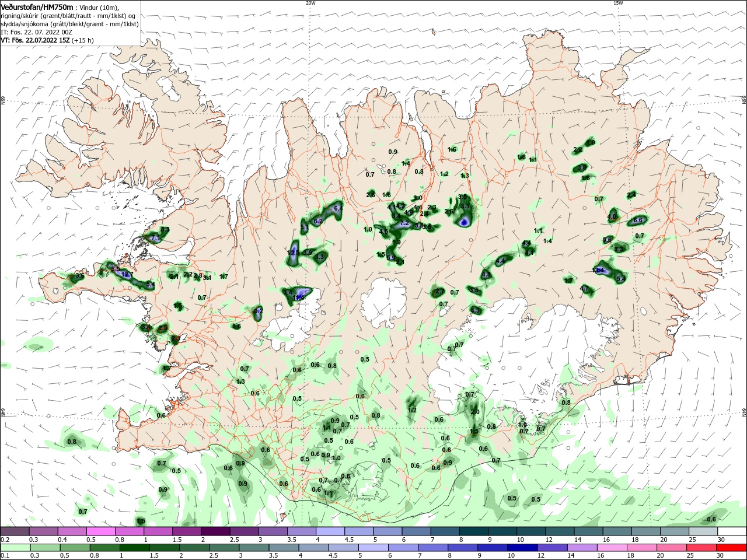The width and height of the screenshot is (747, 560).
Task: Click the 7.1 precipitation value in the west
Action: click(x=155, y=239)
